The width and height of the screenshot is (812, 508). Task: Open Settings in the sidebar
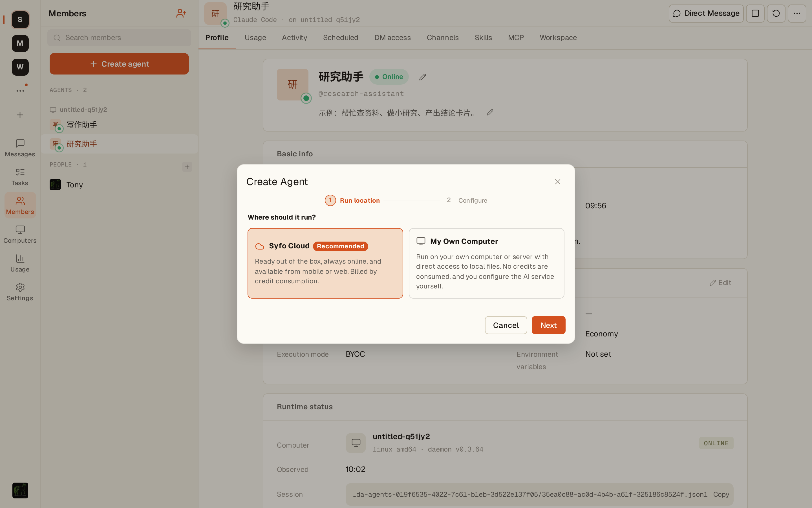point(20,292)
